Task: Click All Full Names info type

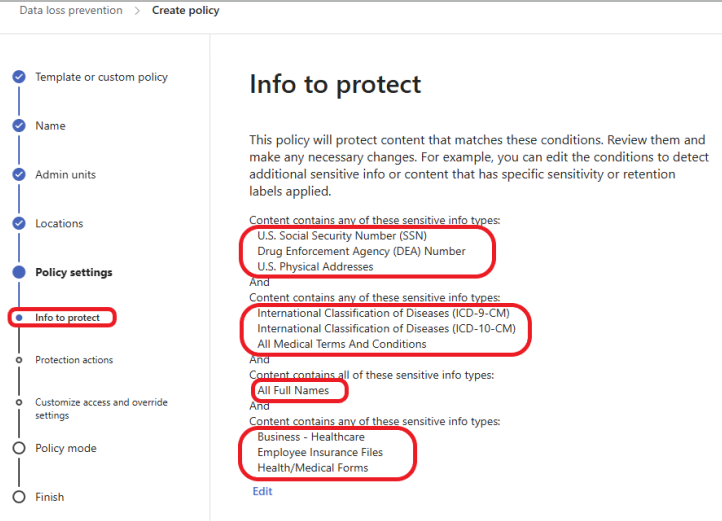Action: click(293, 390)
